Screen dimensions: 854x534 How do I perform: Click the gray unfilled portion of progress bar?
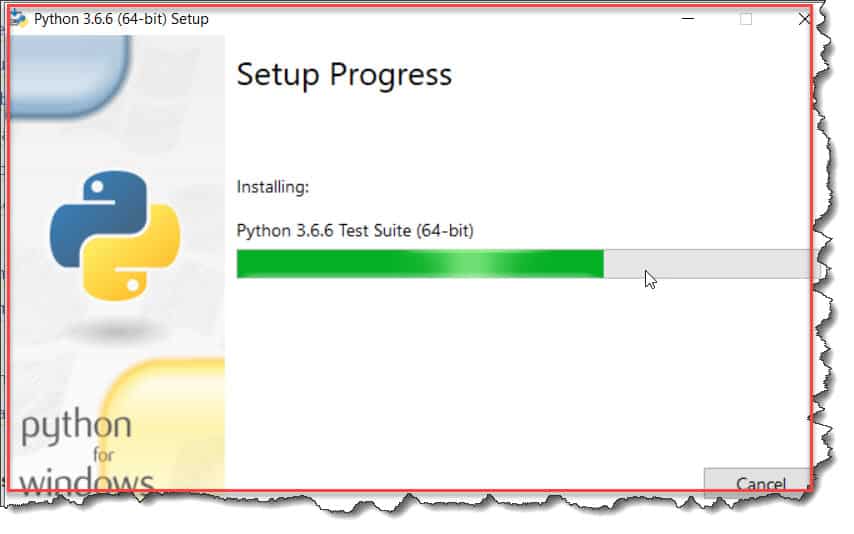707,264
